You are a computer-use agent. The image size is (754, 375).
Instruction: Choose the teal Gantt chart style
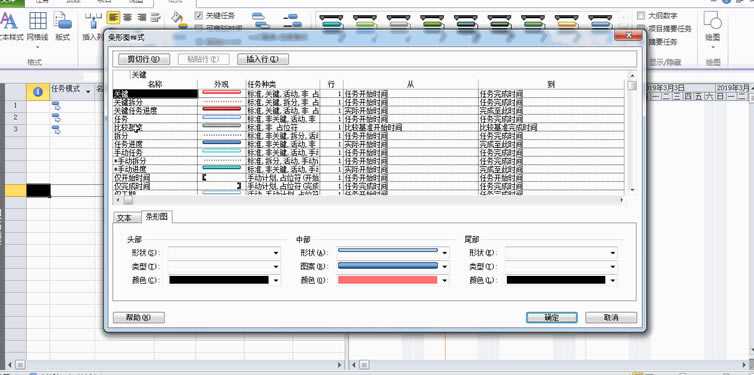331,21
